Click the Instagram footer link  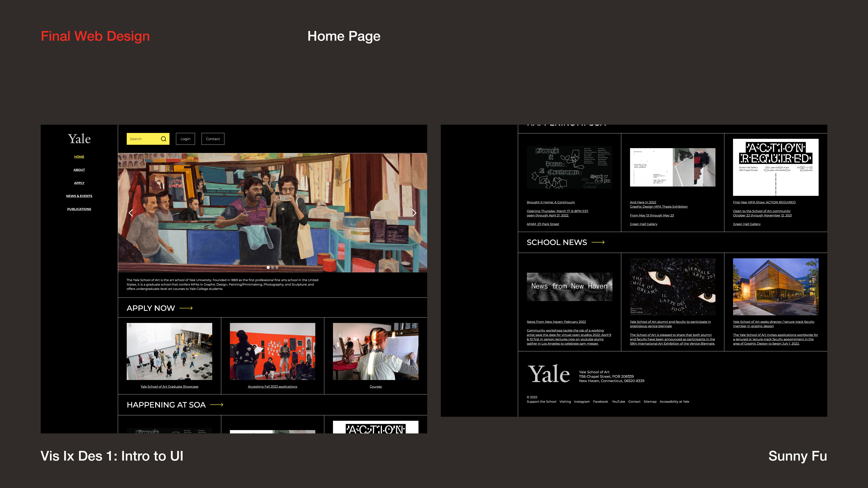tap(582, 401)
